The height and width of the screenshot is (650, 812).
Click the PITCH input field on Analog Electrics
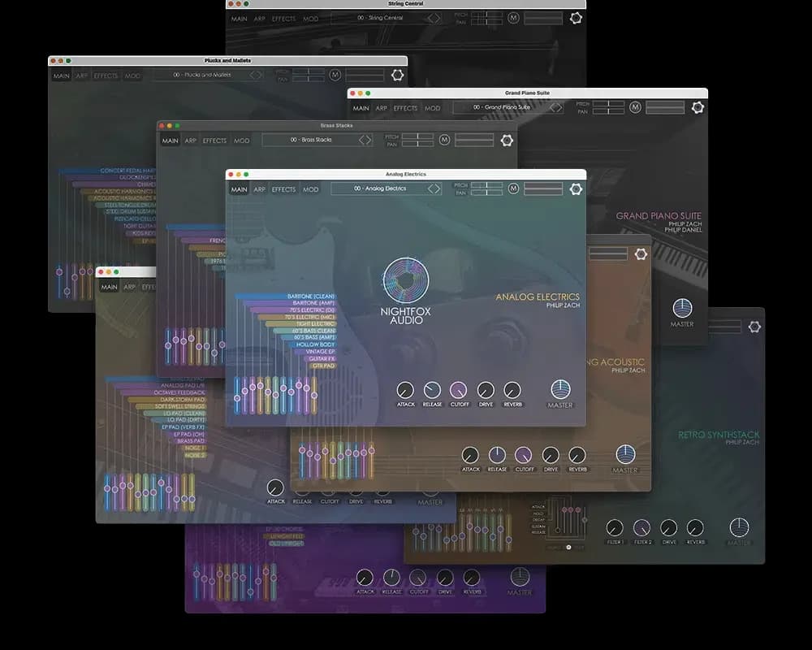[x=487, y=184]
